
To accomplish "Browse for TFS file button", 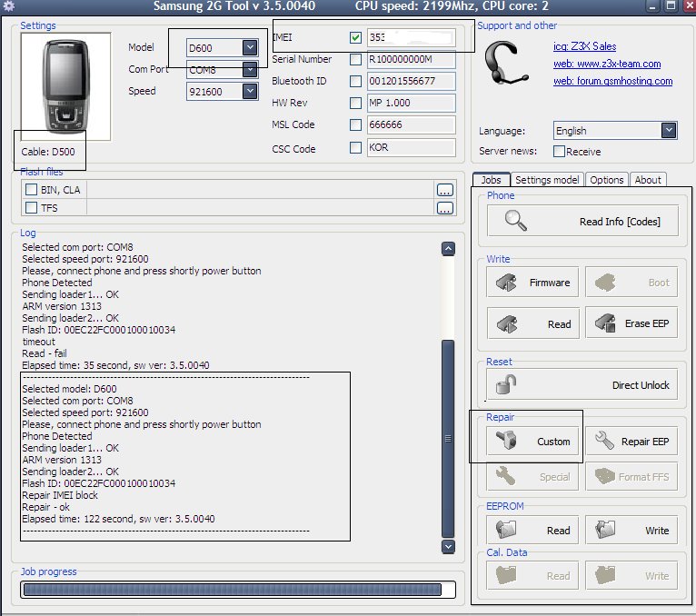I will coord(444,208).
